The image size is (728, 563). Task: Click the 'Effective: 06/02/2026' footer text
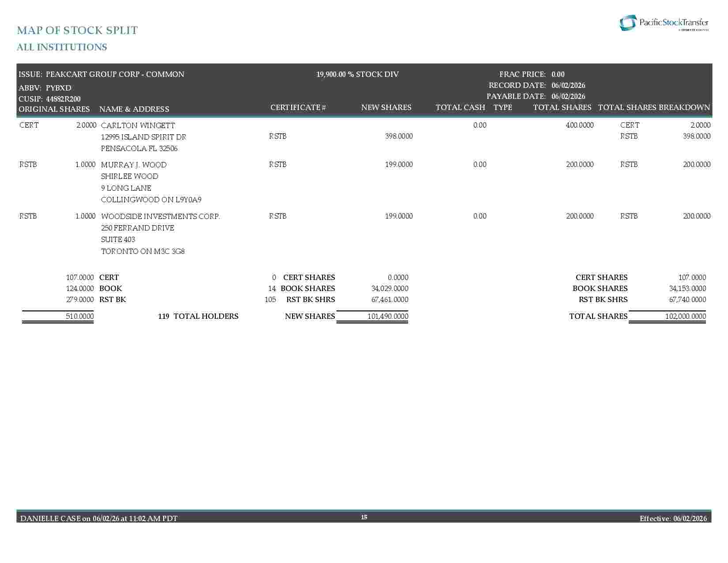[673, 518]
